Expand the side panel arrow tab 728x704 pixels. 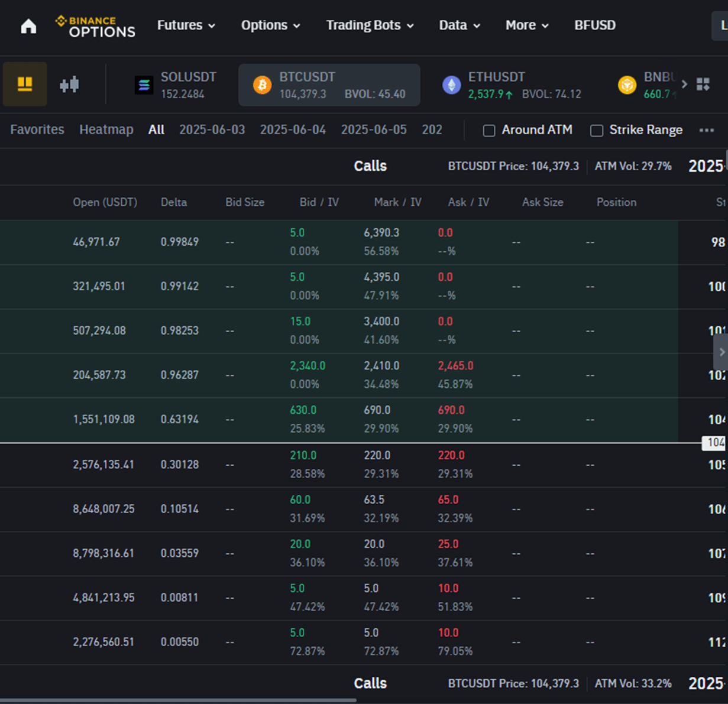pyautogui.click(x=721, y=352)
